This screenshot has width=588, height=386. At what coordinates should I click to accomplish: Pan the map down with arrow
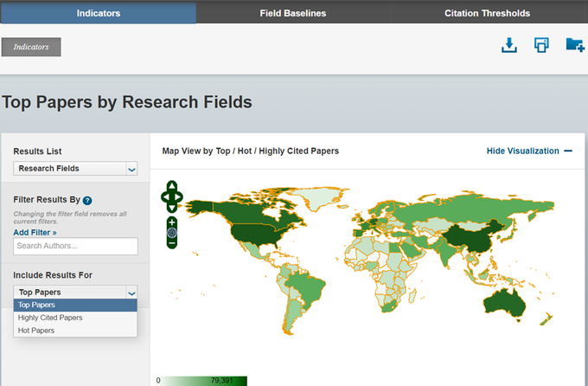(x=172, y=208)
